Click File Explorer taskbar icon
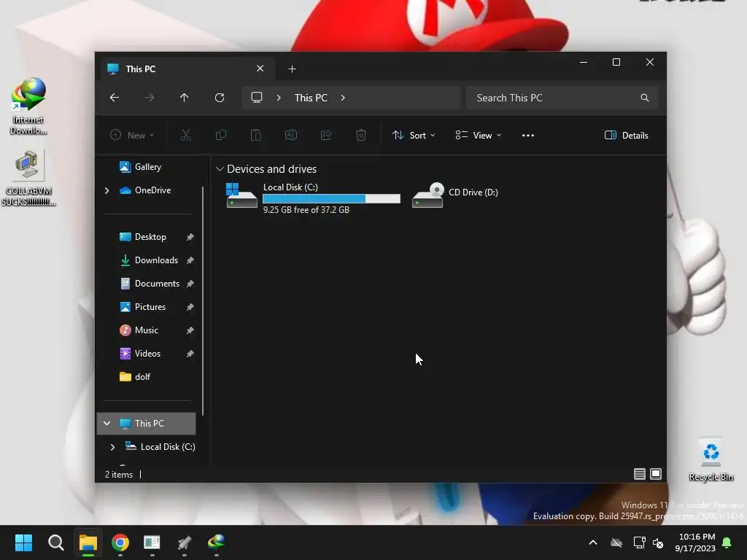 click(88, 542)
